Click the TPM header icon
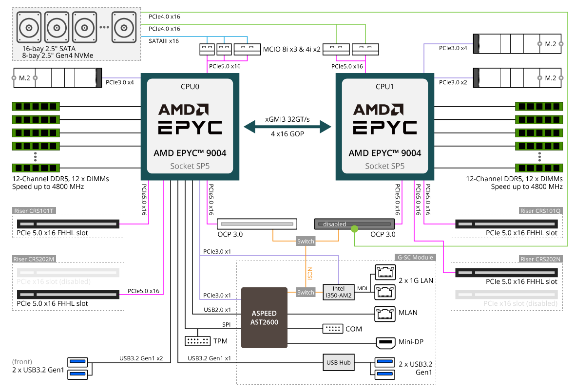 [197, 341]
